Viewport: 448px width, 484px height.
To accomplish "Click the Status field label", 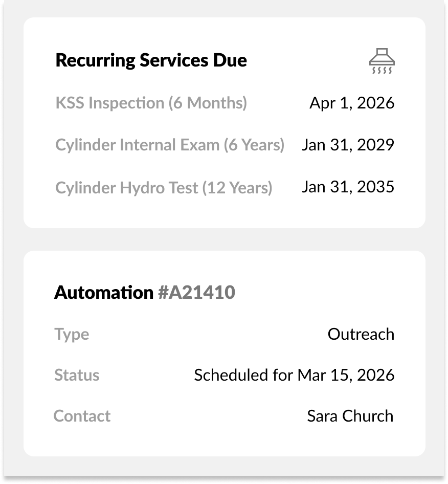I will 77,375.
